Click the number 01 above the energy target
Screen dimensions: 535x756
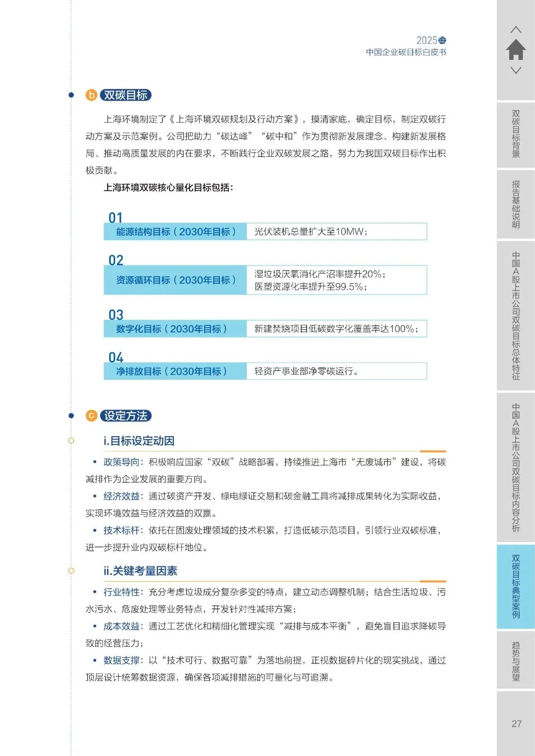click(115, 217)
